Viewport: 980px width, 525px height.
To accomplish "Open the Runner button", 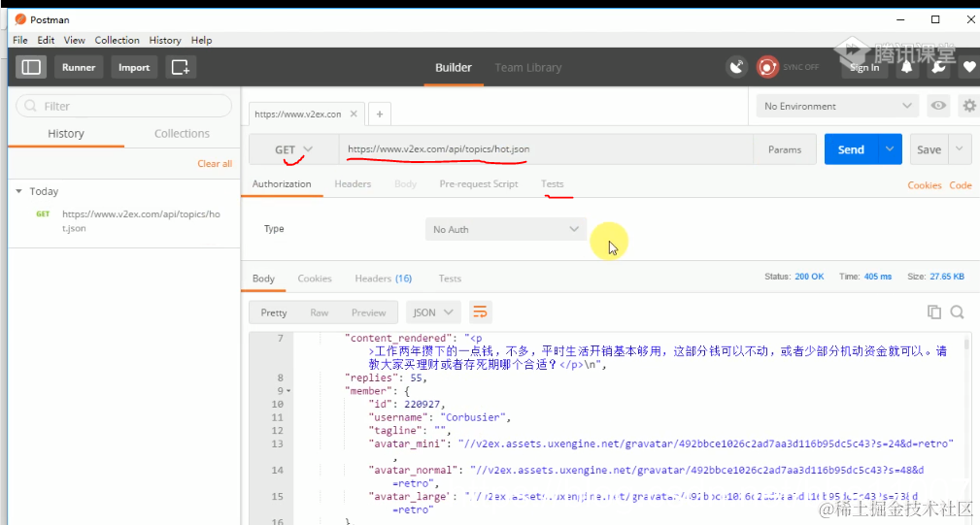I will pos(79,67).
